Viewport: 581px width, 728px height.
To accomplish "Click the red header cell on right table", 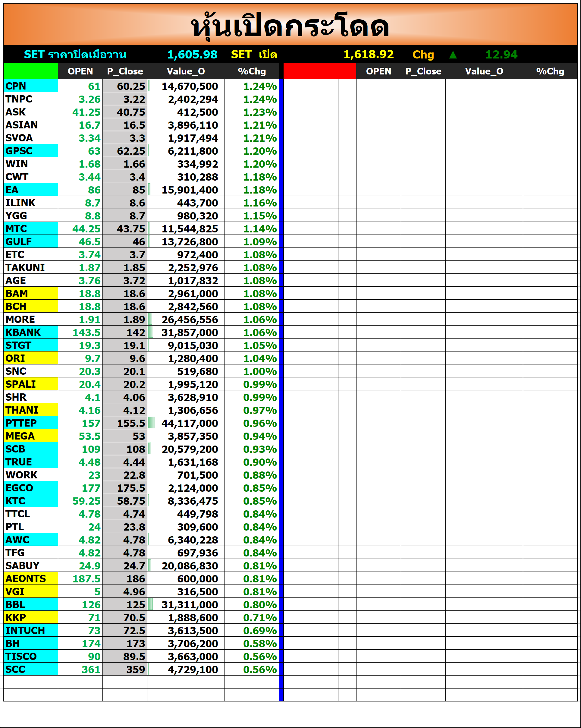I will (x=320, y=71).
